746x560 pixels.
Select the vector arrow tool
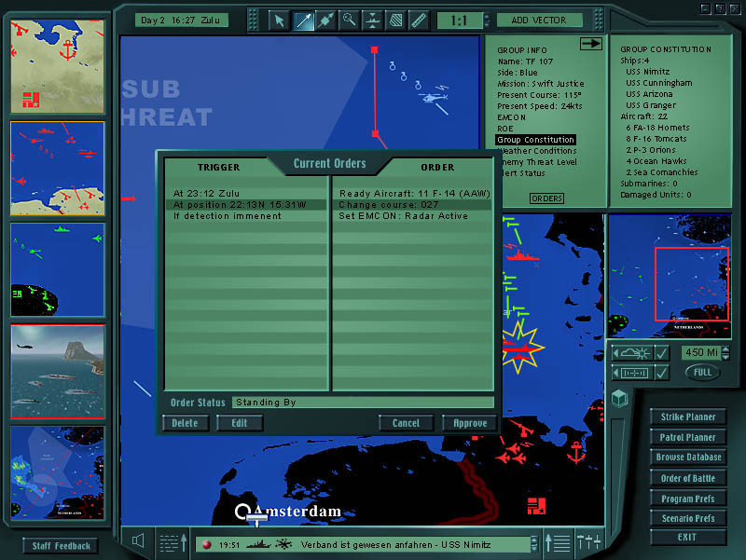click(x=302, y=20)
